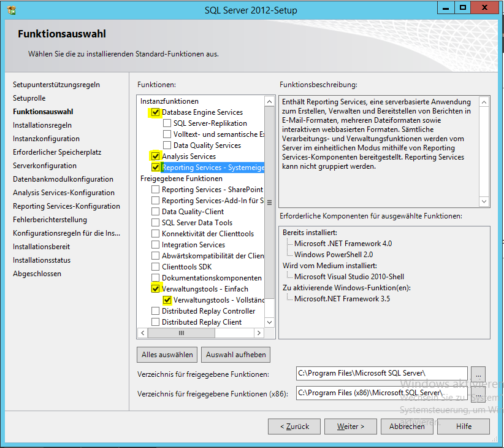Image resolution: width=504 pixels, height=448 pixels.
Task: Click scroll-down arrow of Funktionen list
Action: [269, 322]
